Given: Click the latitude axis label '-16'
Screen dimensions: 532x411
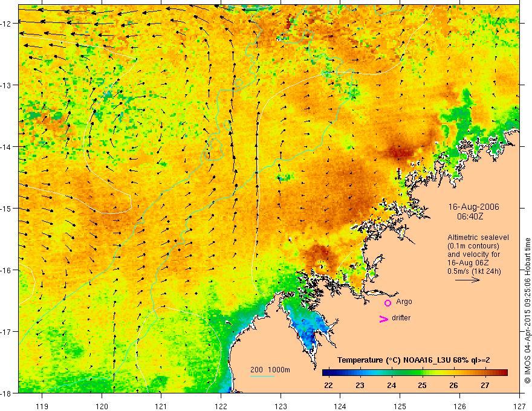Looking at the screenshot, I should 7,270.
